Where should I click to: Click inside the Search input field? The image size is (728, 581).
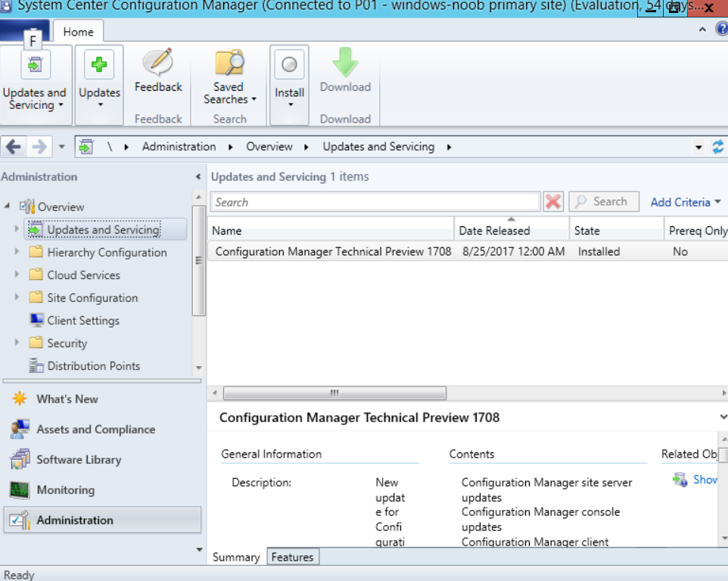click(375, 202)
